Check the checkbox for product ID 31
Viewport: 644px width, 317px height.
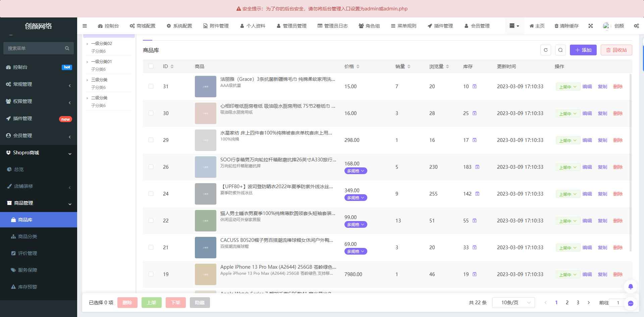pyautogui.click(x=151, y=86)
